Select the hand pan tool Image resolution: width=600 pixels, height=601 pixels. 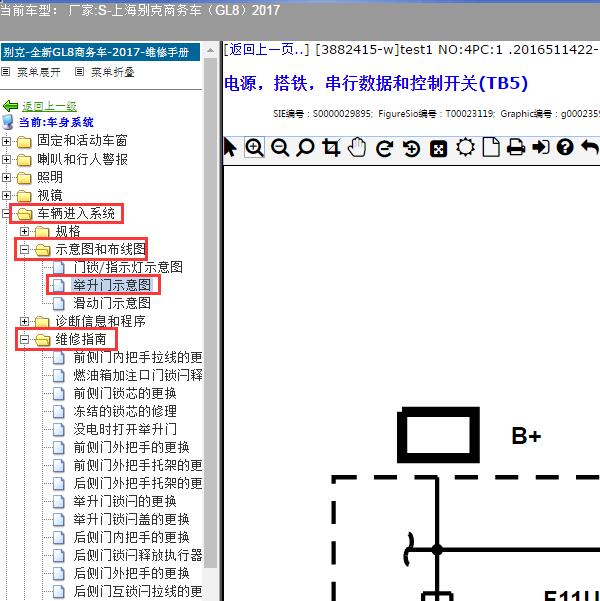pos(357,148)
